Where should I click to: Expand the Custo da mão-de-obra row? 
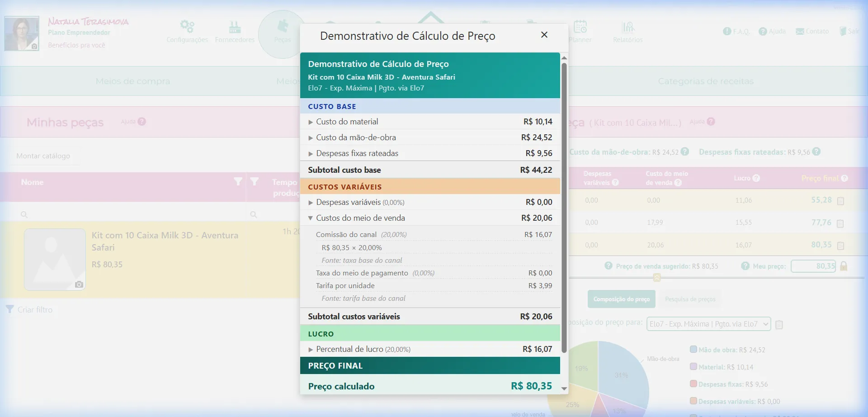coord(311,138)
